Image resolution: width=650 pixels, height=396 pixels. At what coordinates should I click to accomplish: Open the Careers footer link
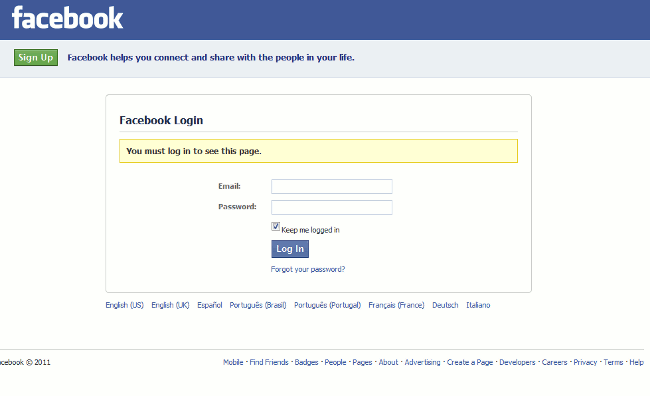click(554, 362)
